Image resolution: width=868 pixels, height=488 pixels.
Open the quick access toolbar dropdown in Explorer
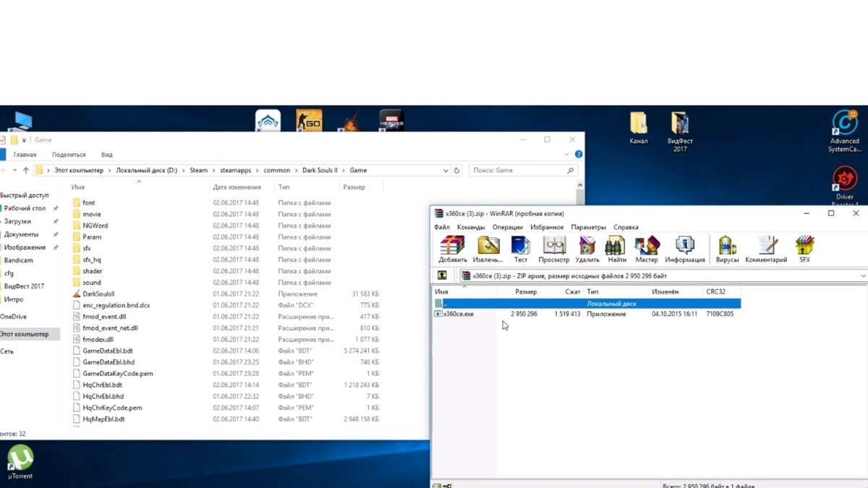tap(24, 140)
